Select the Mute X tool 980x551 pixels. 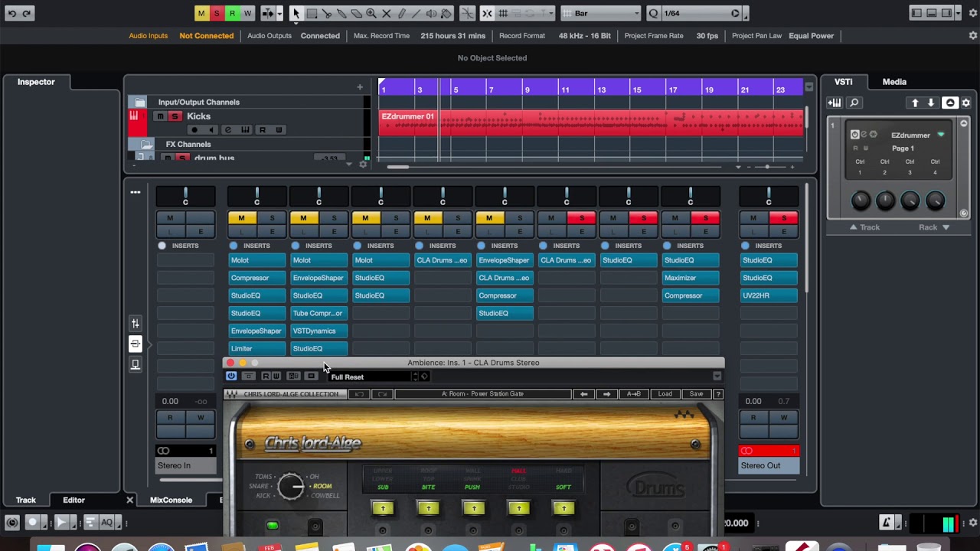(x=387, y=13)
